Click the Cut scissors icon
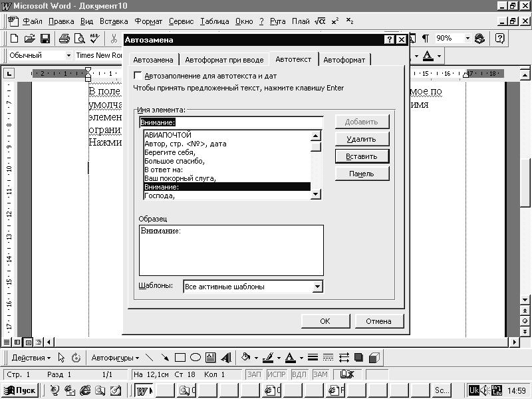The width and height of the screenshot is (532, 399). [114, 39]
